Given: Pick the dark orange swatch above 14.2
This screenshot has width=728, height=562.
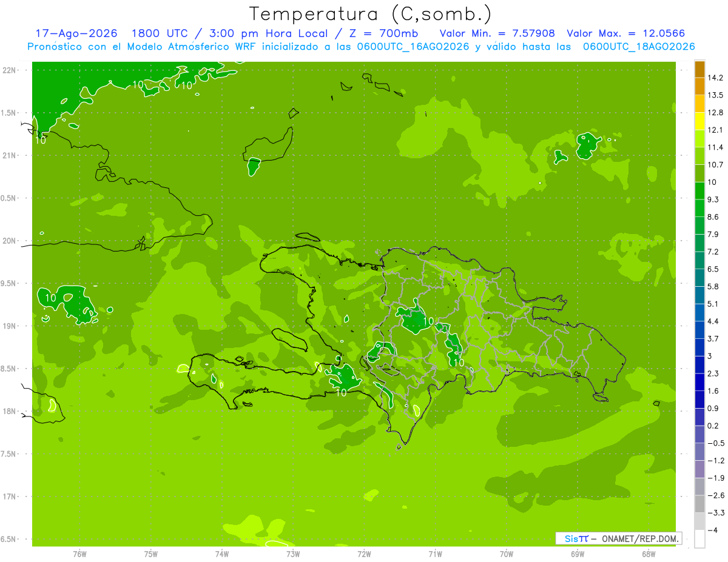Looking at the screenshot, I should pos(699,69).
